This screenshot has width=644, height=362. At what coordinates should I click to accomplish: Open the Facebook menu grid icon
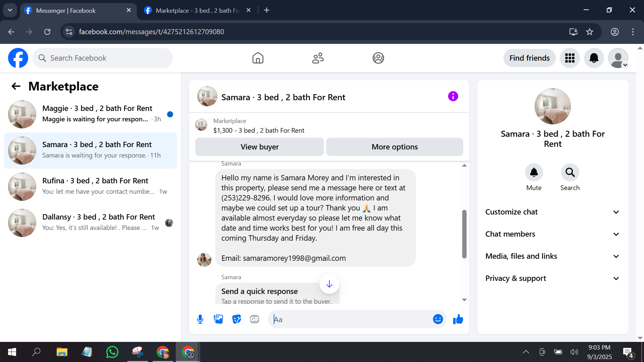(570, 58)
